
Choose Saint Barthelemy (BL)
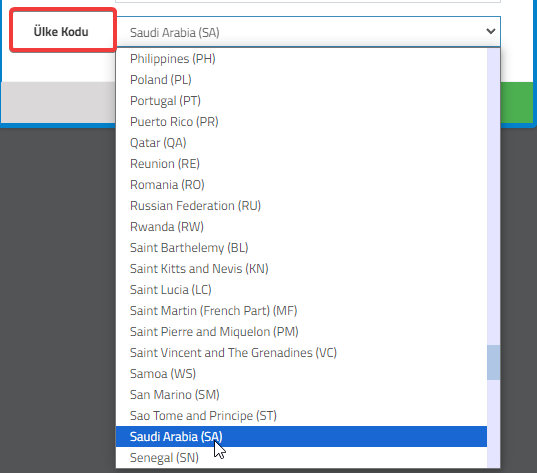point(301,248)
